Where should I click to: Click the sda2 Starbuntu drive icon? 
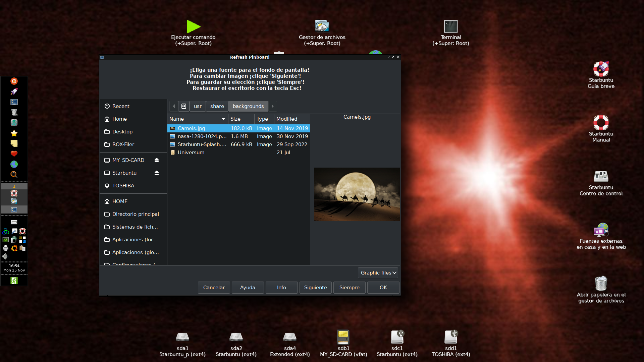(x=236, y=337)
